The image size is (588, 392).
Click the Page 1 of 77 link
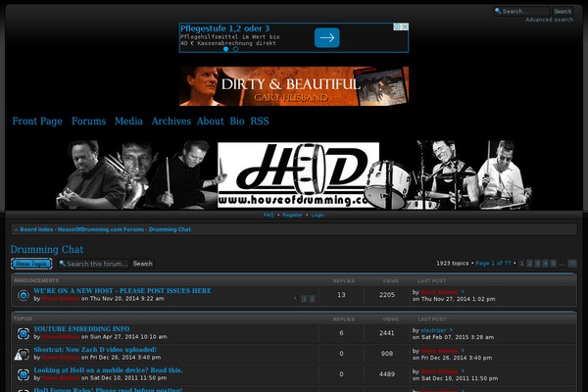point(493,264)
